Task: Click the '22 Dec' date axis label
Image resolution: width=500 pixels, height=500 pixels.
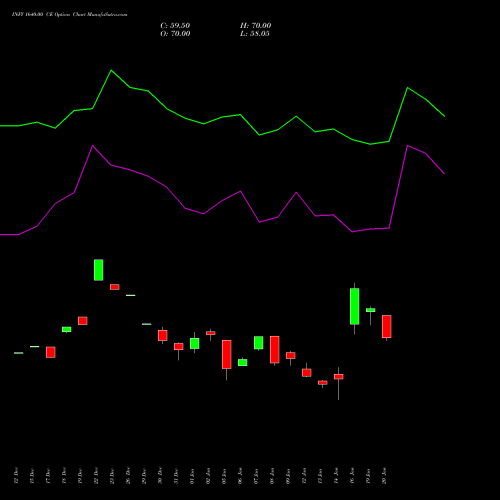Action: [96, 476]
